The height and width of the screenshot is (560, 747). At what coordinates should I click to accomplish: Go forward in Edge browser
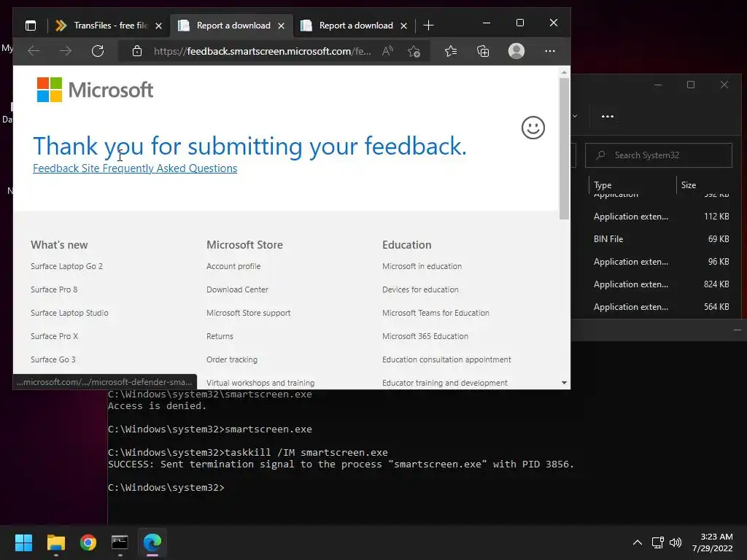(x=65, y=51)
